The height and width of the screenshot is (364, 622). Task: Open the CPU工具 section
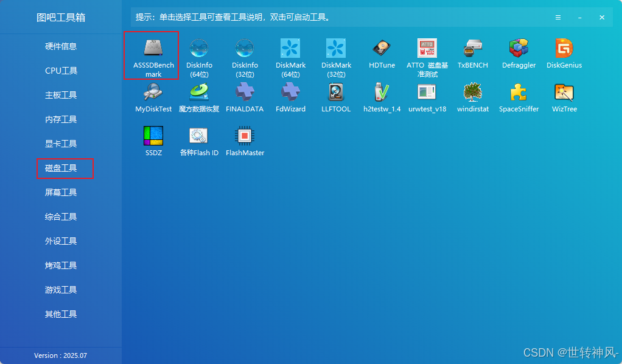click(x=61, y=71)
